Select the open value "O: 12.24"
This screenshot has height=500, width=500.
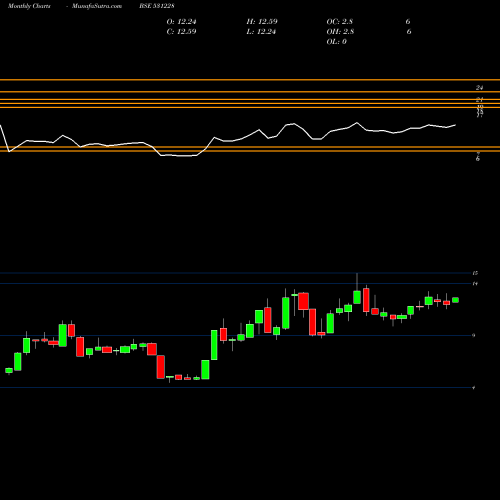182,22
